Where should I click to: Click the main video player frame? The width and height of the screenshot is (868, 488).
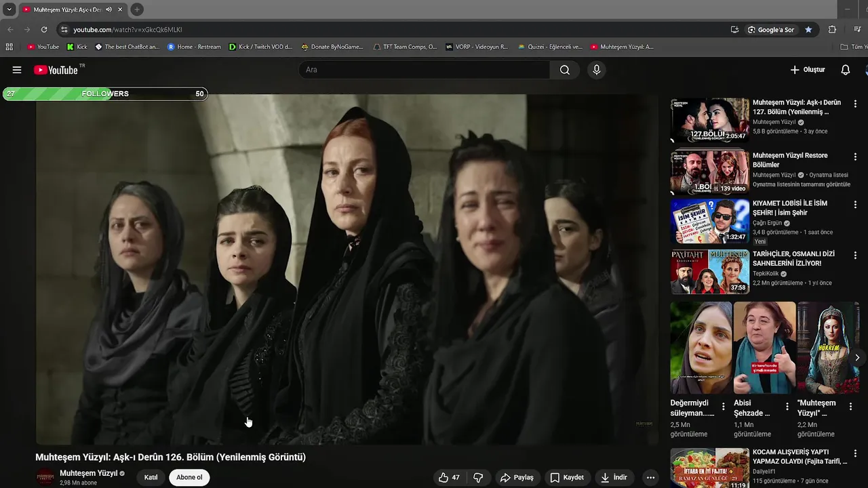pos(347,269)
